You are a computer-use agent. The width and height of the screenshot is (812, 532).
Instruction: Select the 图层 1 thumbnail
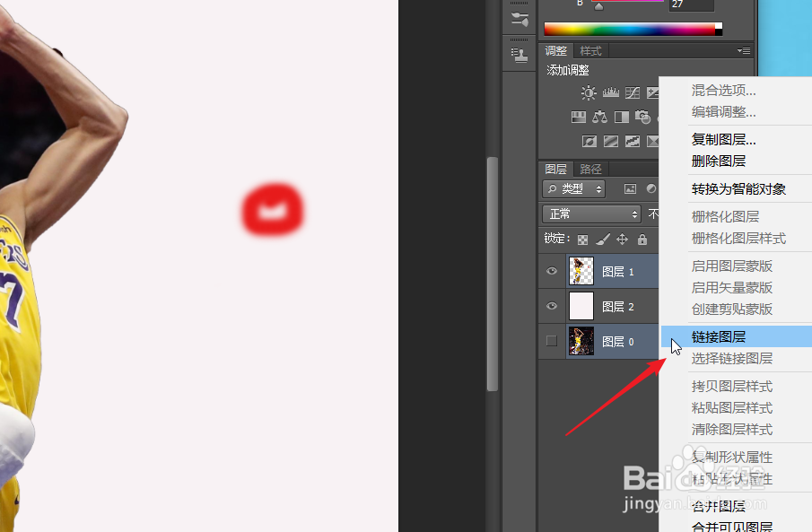pyautogui.click(x=581, y=271)
